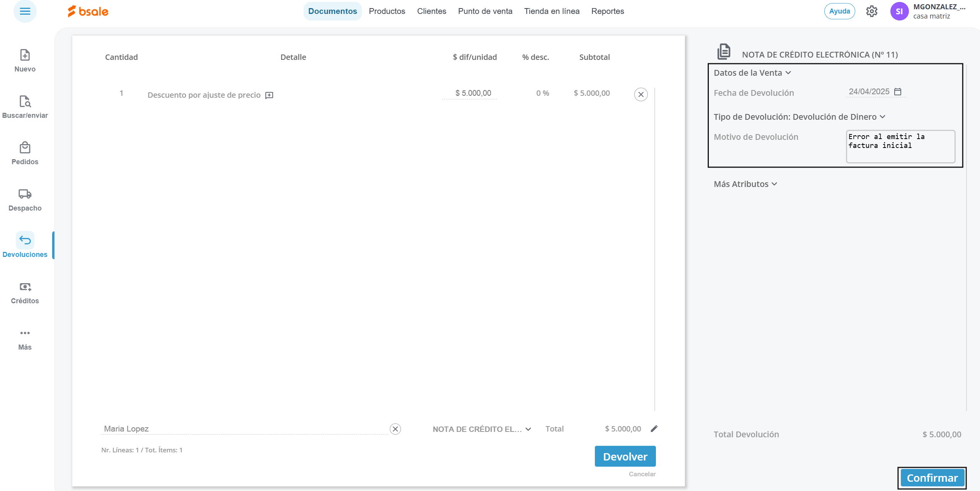Expand Más Atributos section
The height and width of the screenshot is (491, 980).
coord(745,184)
